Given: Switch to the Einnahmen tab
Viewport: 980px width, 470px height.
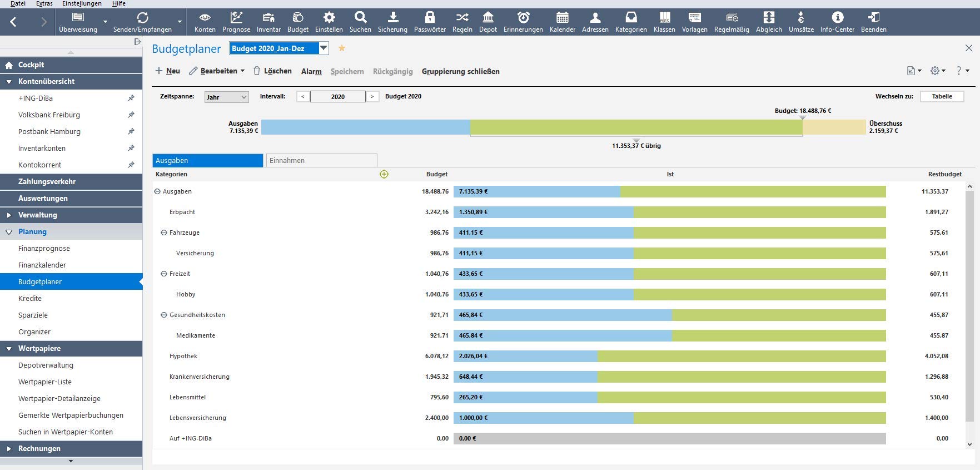Looking at the screenshot, I should (x=322, y=160).
